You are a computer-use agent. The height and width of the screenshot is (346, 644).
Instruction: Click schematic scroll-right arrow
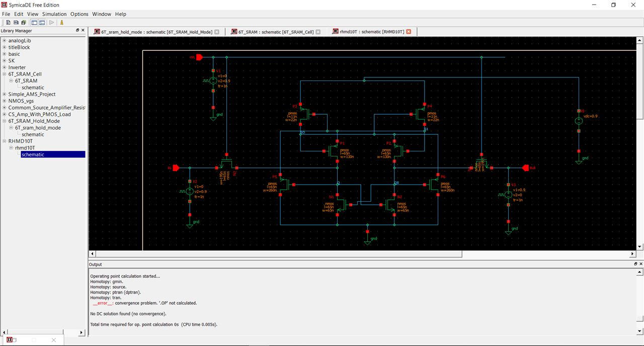point(633,254)
